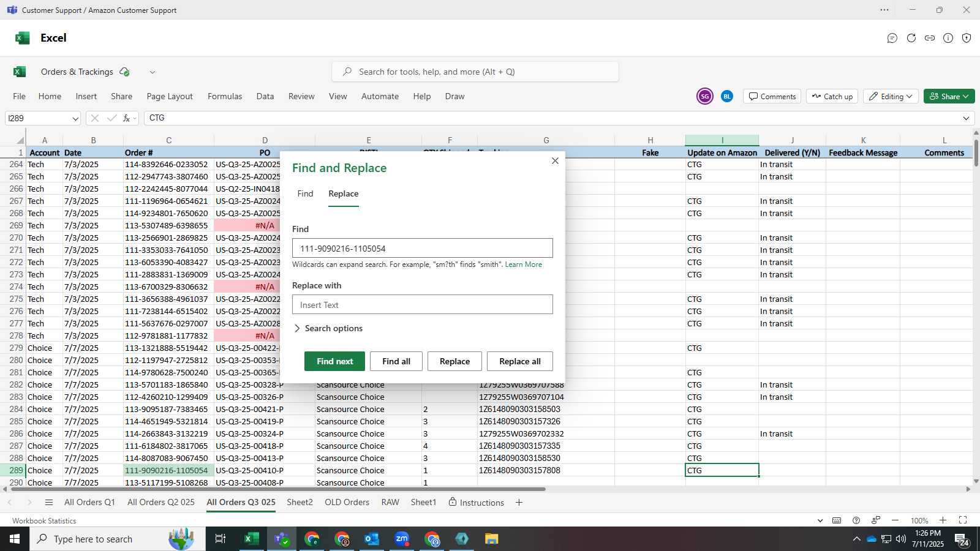Show hidden tray icons chevron

click(x=856, y=539)
